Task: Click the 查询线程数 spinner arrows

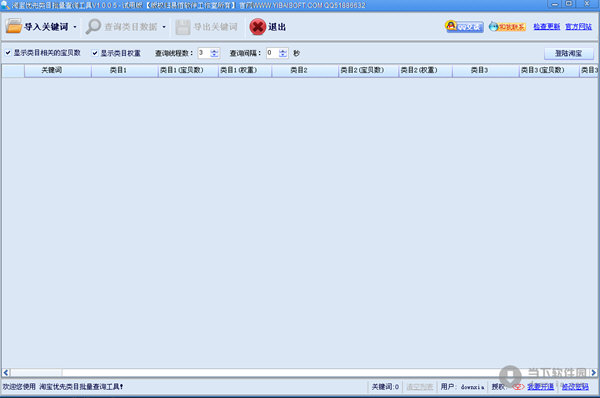Action: tap(215, 53)
